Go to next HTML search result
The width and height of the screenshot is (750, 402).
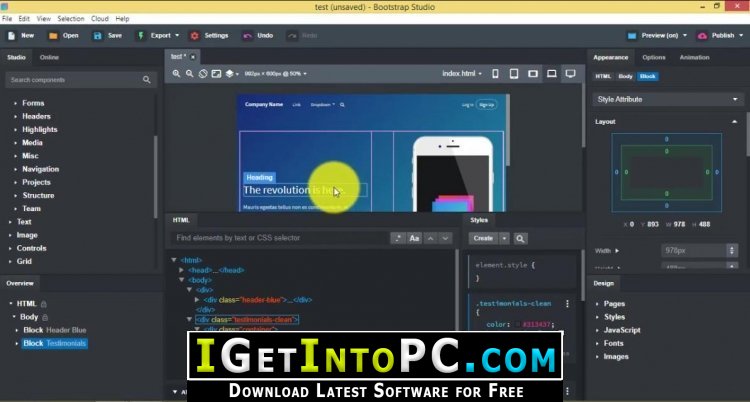[x=445, y=238]
